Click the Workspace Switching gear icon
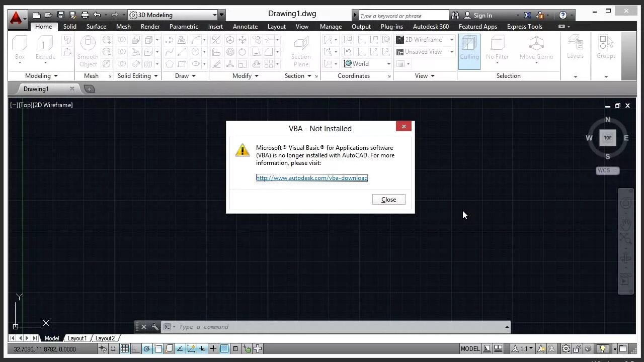Viewport: 644px width, 362px height. pyautogui.click(x=566, y=348)
